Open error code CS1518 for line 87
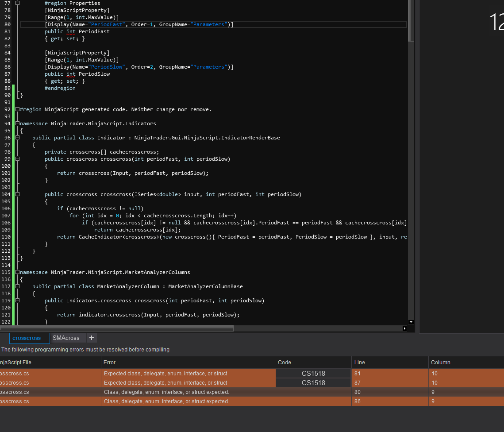 click(313, 383)
